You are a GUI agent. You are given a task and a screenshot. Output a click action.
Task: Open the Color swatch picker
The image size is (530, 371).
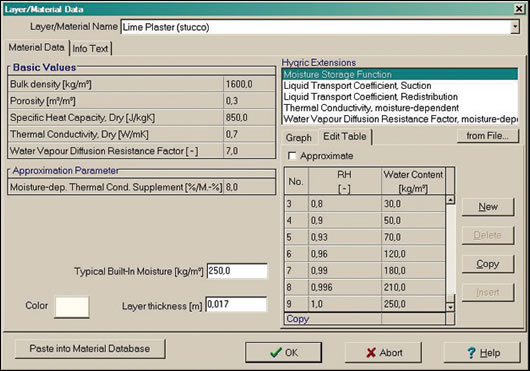(x=72, y=307)
